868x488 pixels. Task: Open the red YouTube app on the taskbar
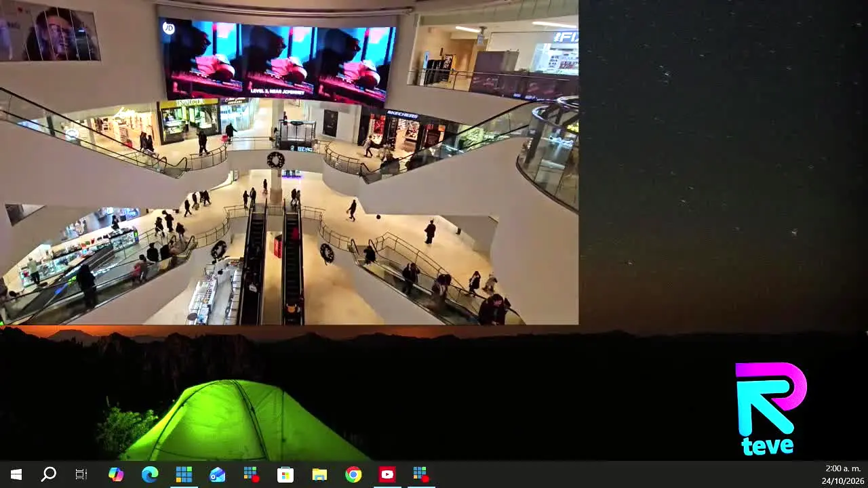tap(387, 474)
